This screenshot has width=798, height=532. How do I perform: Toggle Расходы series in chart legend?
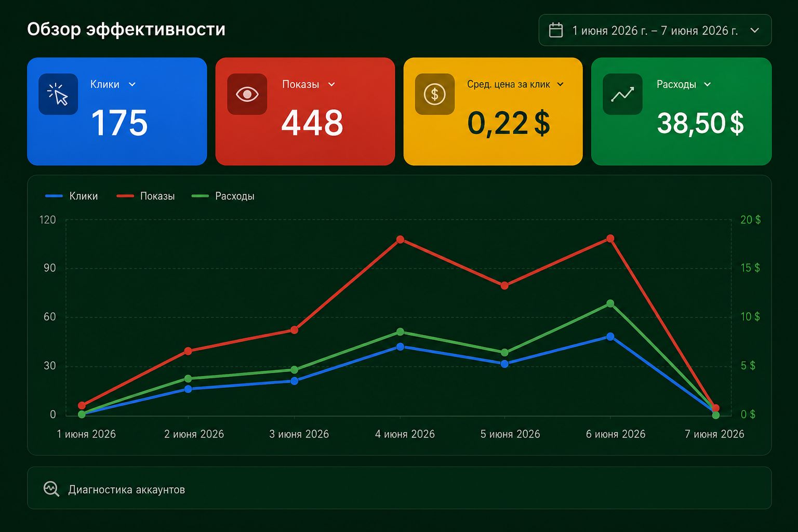point(223,196)
